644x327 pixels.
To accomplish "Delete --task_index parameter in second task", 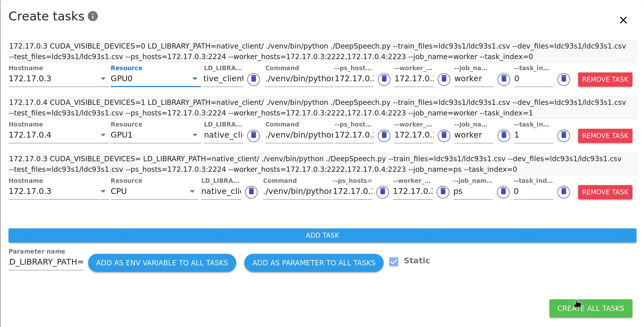I will pos(563,136).
